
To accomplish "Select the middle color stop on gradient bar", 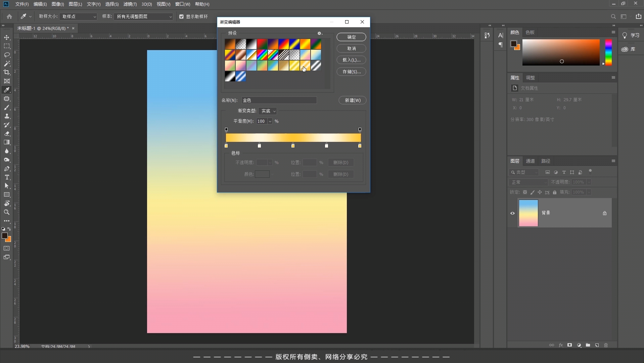I will (293, 146).
